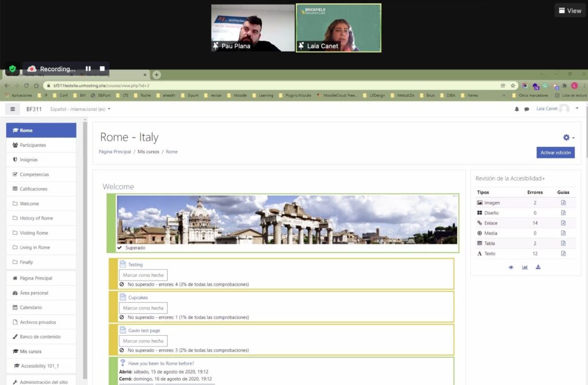Stop the Zoom recording
Image resolution: width=588 pixels, height=385 pixels.
click(102, 69)
